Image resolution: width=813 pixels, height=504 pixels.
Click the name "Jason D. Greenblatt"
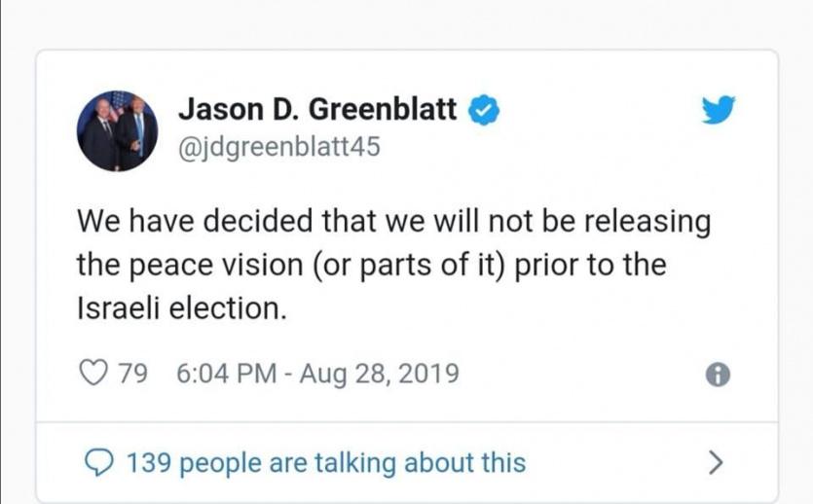pyautogui.click(x=317, y=110)
